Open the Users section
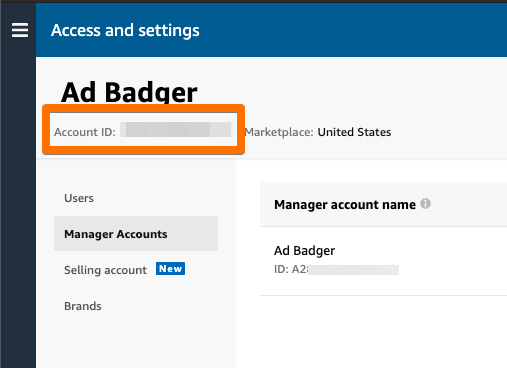This screenshot has height=368, width=507. click(79, 198)
